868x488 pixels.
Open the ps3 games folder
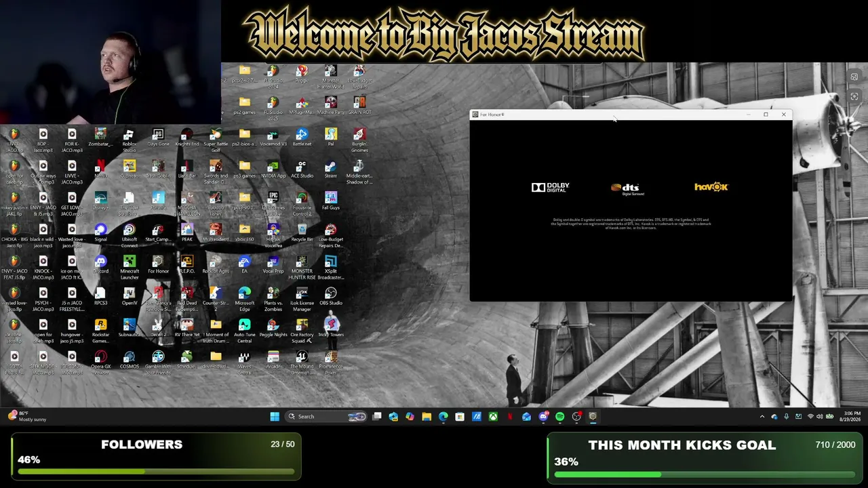(x=244, y=169)
